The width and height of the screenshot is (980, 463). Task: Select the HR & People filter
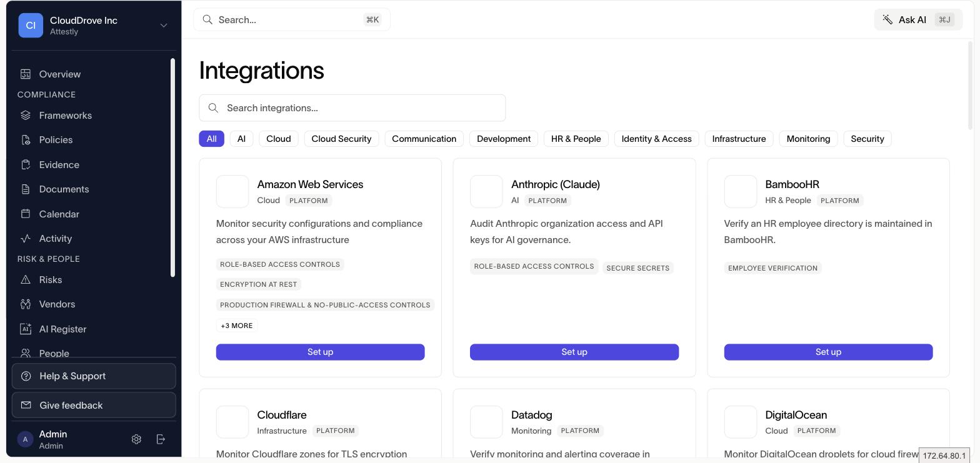[x=576, y=139]
